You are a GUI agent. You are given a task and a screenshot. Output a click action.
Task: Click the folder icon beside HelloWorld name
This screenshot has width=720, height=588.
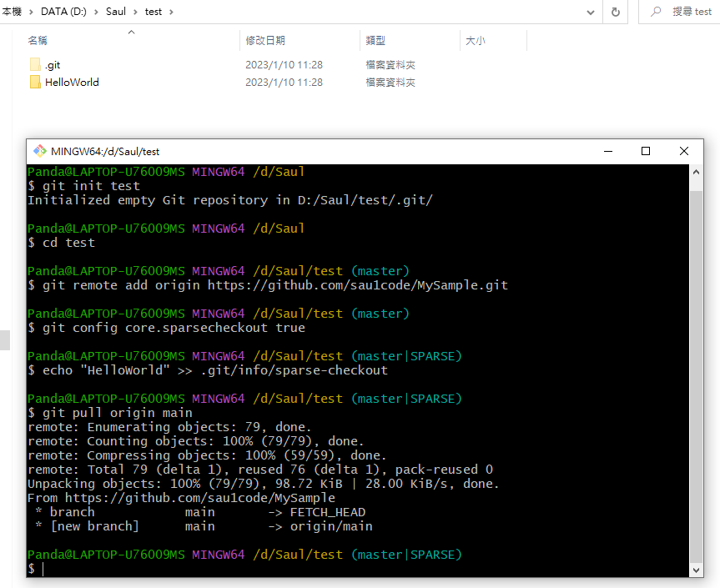coord(35,82)
